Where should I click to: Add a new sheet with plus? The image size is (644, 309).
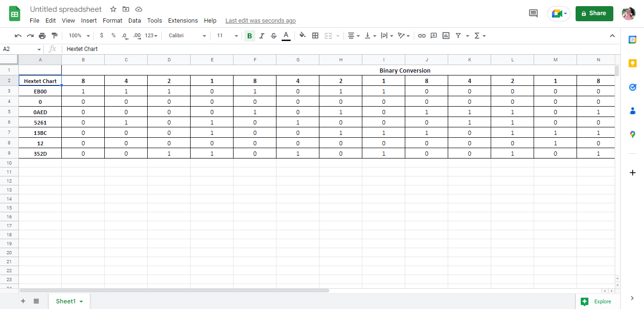tap(23, 301)
